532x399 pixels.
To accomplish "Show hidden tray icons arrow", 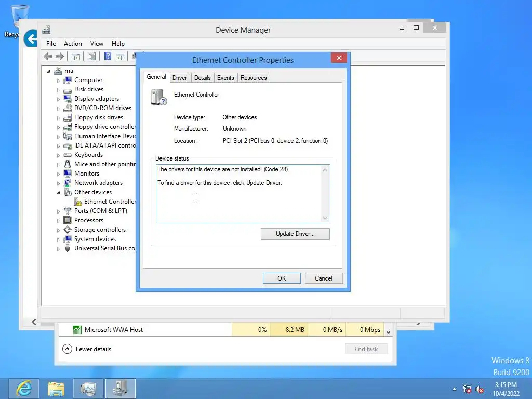I will point(454,389).
